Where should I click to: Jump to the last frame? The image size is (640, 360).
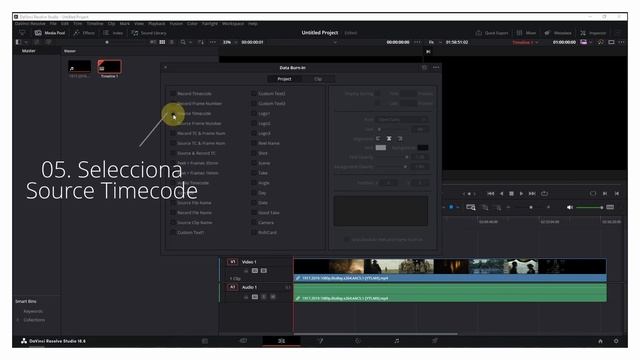click(532, 193)
